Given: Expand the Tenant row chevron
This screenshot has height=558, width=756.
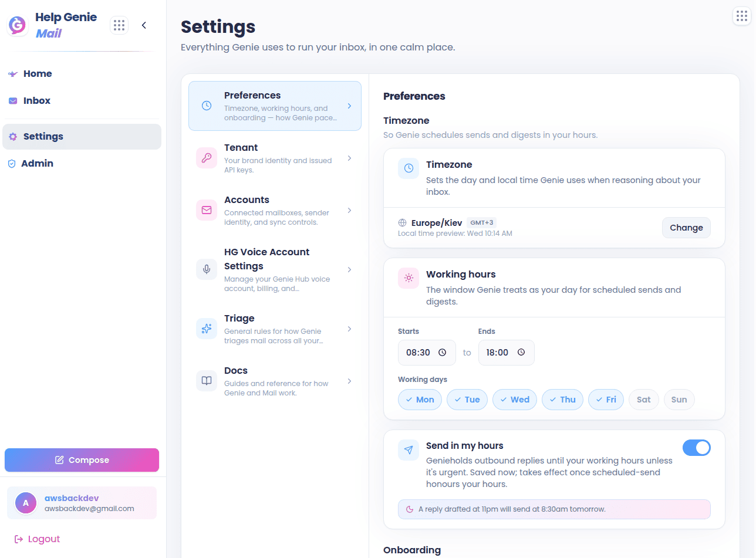Looking at the screenshot, I should pos(349,158).
